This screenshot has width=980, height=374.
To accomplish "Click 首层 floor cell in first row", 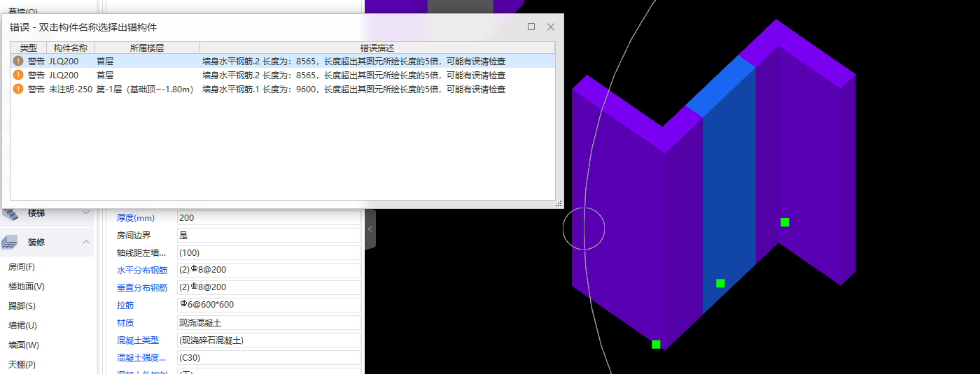I will coord(105,61).
